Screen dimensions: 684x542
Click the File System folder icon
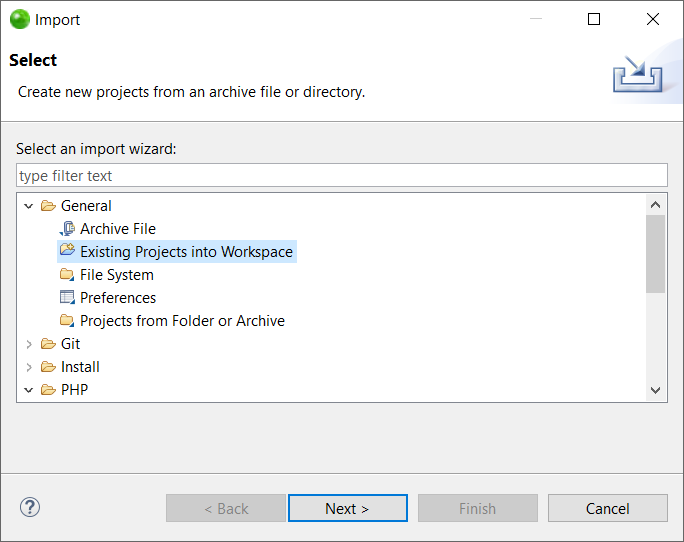click(67, 275)
